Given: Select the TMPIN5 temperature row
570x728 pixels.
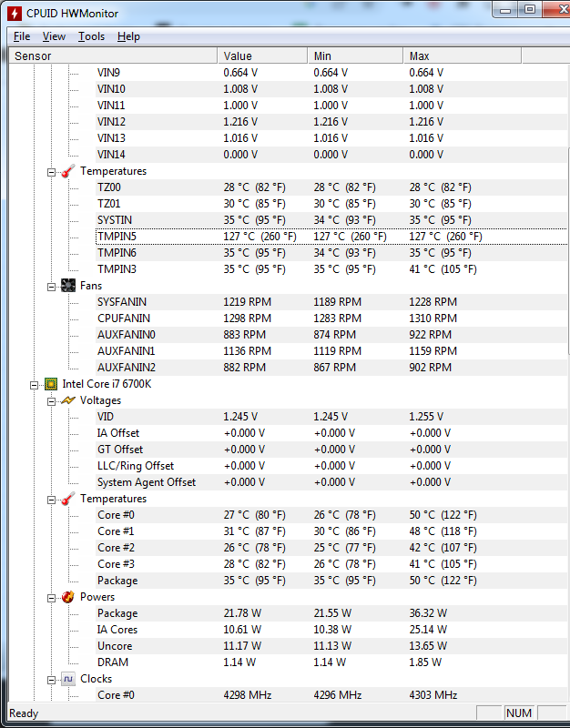Looking at the screenshot, I should [x=331, y=237].
